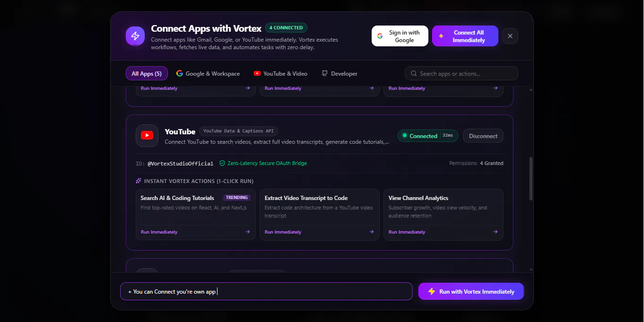Click the Vortex lightning logo icon
Viewport: 644px width, 322px height.
135,36
